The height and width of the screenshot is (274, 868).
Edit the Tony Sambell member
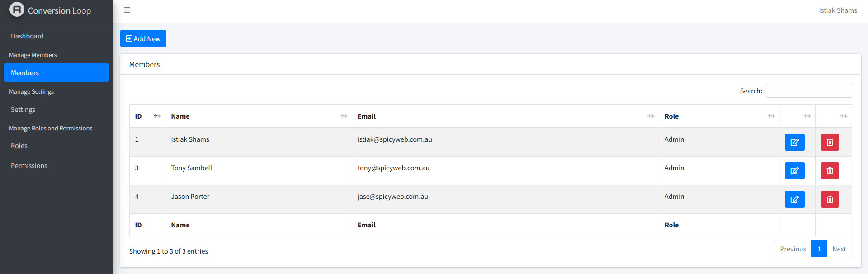pyautogui.click(x=794, y=171)
